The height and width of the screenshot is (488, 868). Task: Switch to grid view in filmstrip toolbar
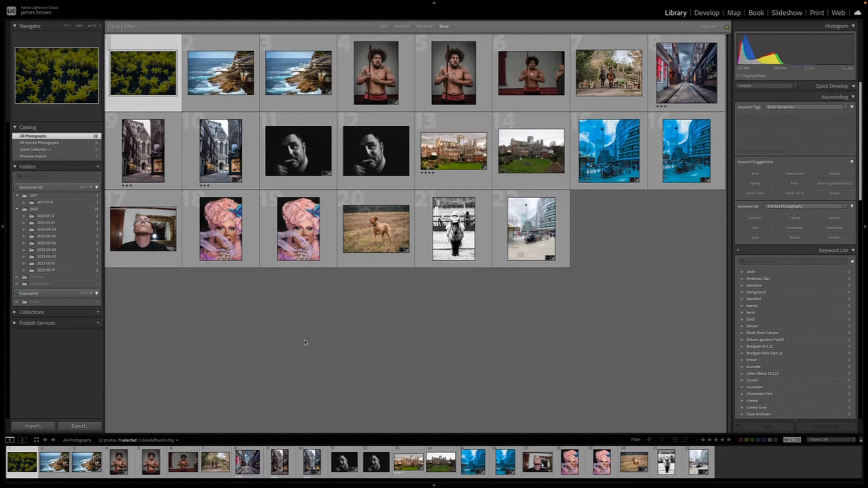click(x=36, y=440)
